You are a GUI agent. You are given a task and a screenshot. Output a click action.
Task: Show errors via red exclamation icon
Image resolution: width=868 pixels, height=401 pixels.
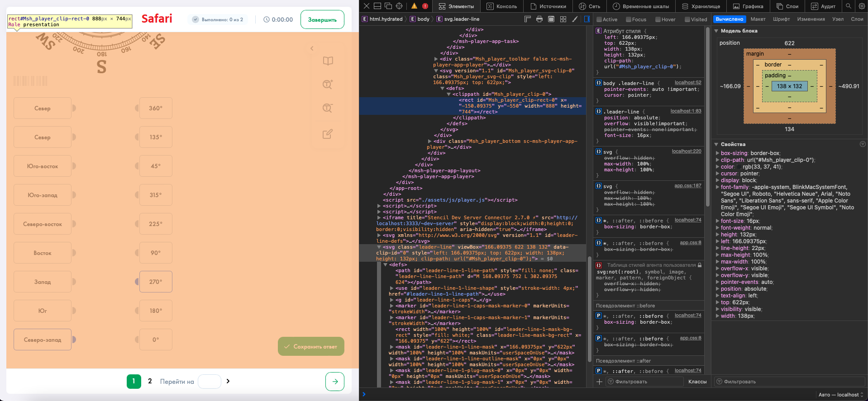coord(425,6)
